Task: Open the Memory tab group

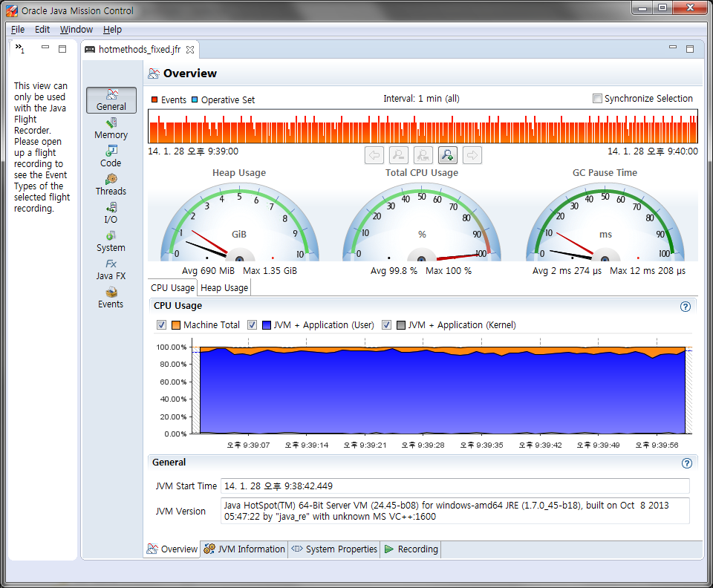Action: 111,128
